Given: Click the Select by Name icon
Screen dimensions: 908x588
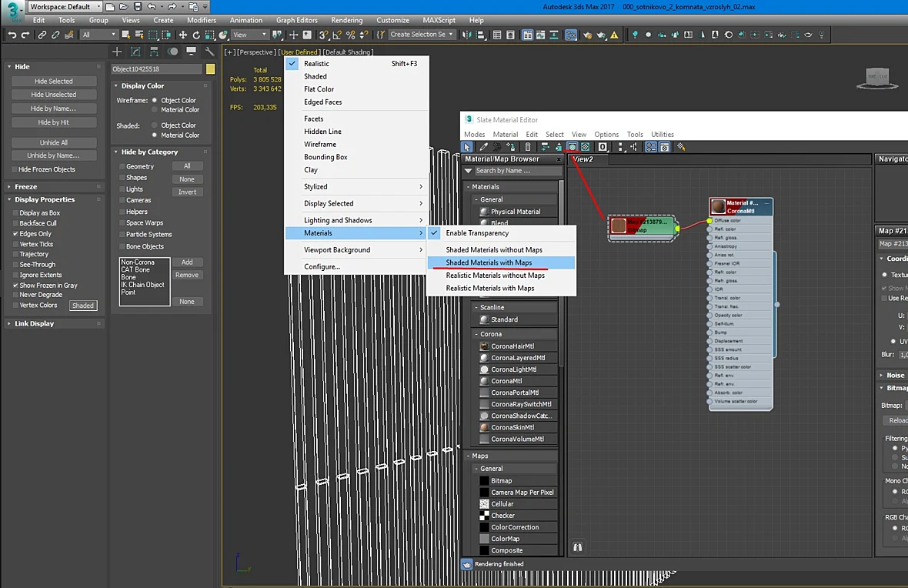Looking at the screenshot, I should (139, 35).
